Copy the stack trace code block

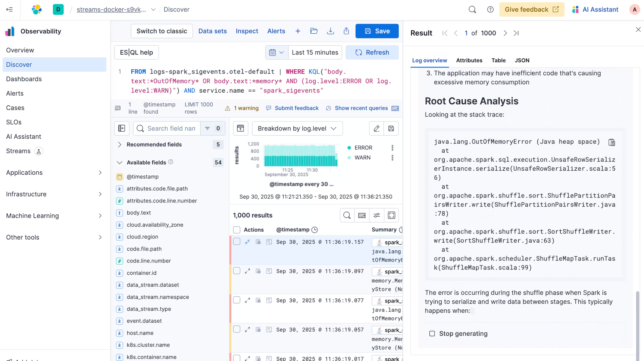click(612, 142)
